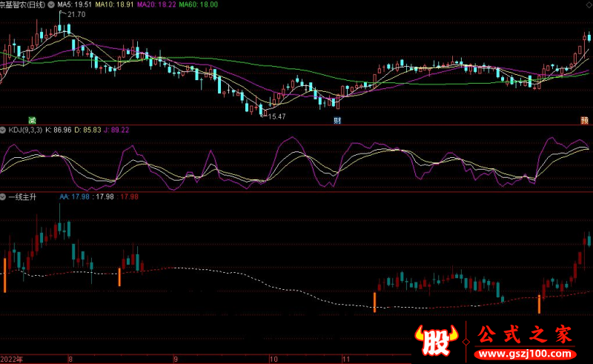Viewport: 593px width, 364px height.
Task: Click the J: 89.22 value
Action: [x=116, y=130]
